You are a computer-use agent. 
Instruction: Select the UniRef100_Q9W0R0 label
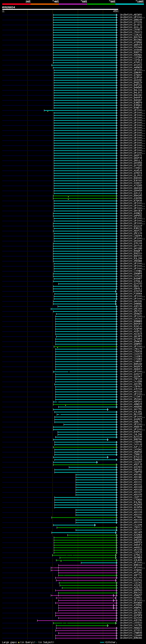[x=131, y=72]
